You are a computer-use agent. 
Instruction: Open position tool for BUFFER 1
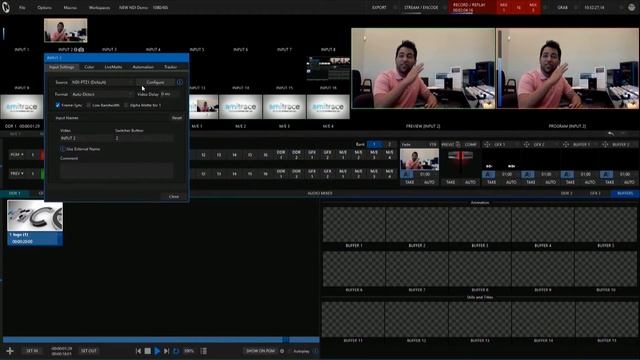[x=566, y=144]
